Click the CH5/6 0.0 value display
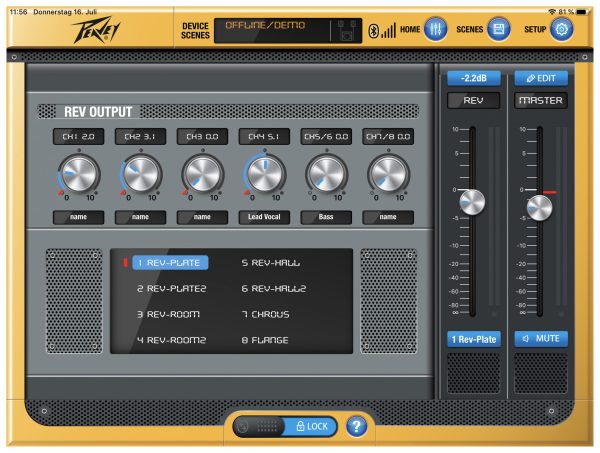The width and height of the screenshot is (600, 453). pyautogui.click(x=326, y=137)
